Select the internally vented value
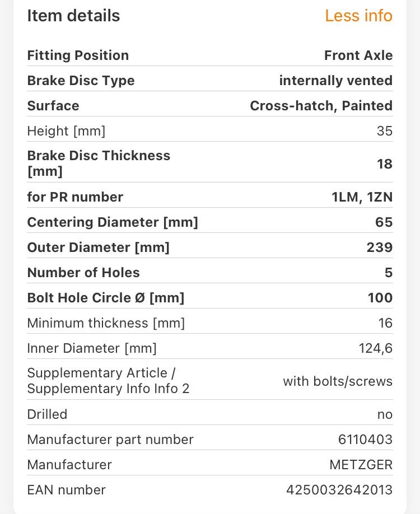The image size is (420, 514). pos(335,81)
